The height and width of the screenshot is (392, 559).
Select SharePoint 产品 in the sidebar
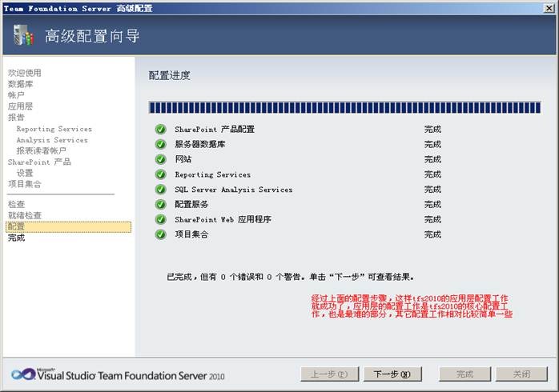click(x=39, y=162)
